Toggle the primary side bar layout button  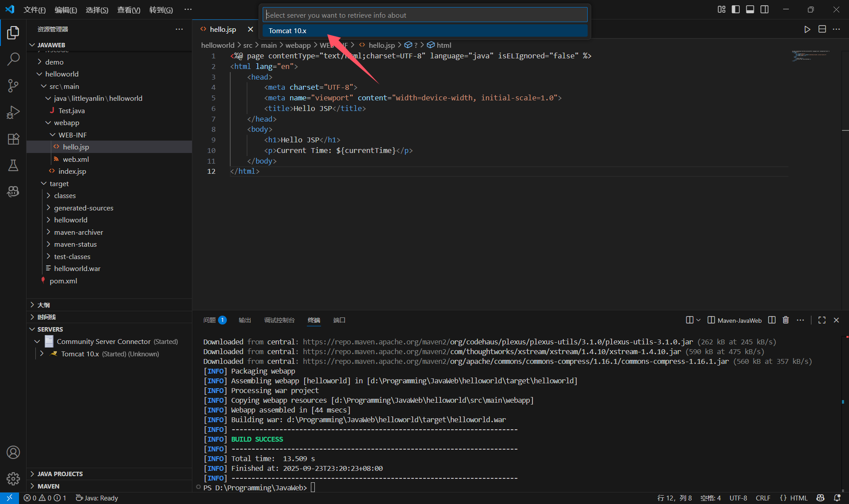(x=736, y=9)
